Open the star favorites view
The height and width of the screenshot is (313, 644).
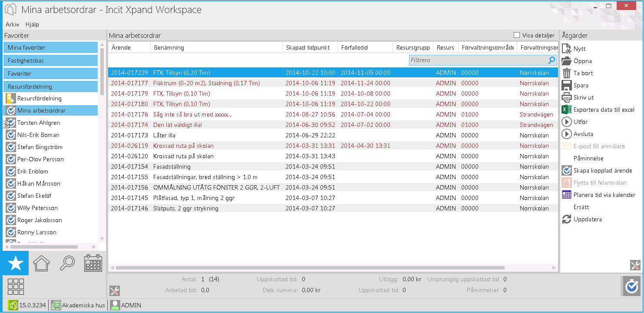[16, 263]
